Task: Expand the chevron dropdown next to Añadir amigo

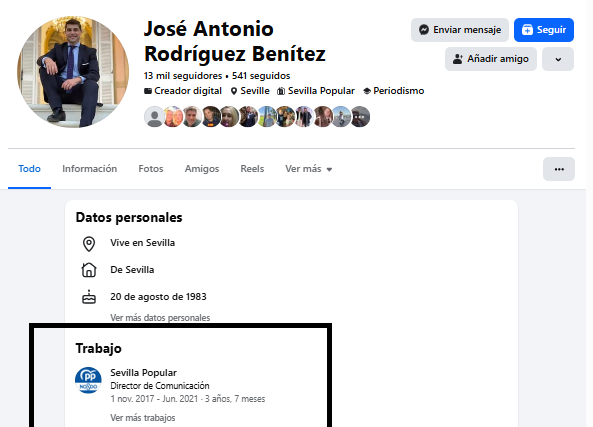Action: pos(558,59)
